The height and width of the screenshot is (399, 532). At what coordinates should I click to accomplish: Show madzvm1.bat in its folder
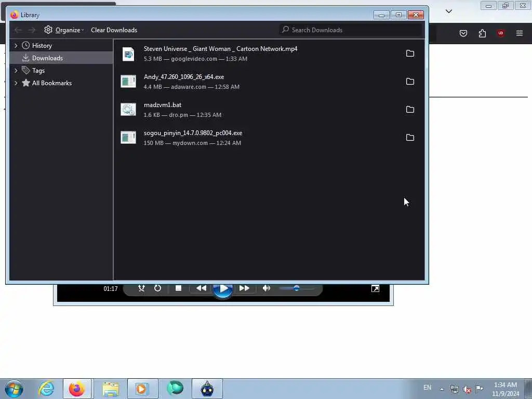410,109
